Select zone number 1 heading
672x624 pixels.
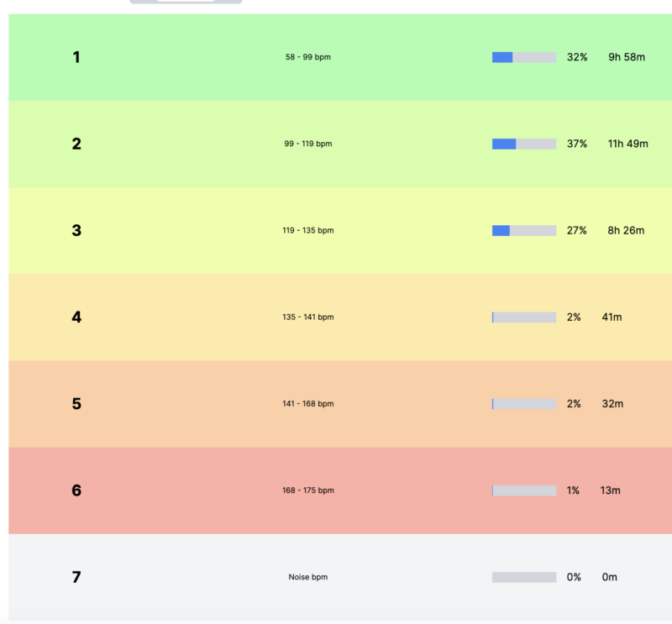coord(76,57)
